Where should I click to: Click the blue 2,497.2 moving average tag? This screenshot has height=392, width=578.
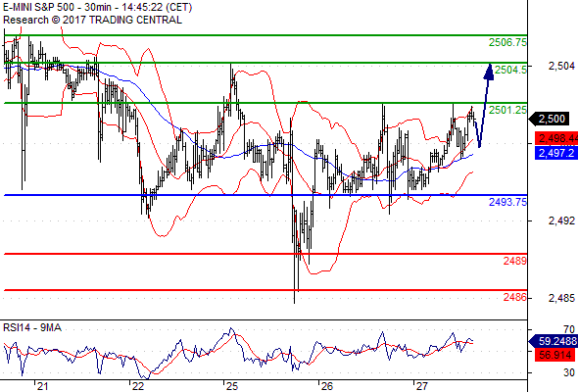(556, 153)
